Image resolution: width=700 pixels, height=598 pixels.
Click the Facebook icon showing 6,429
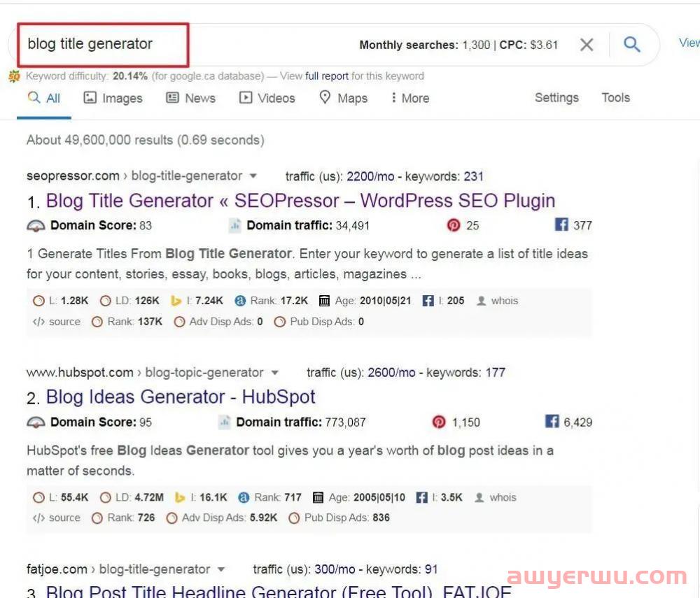point(552,421)
